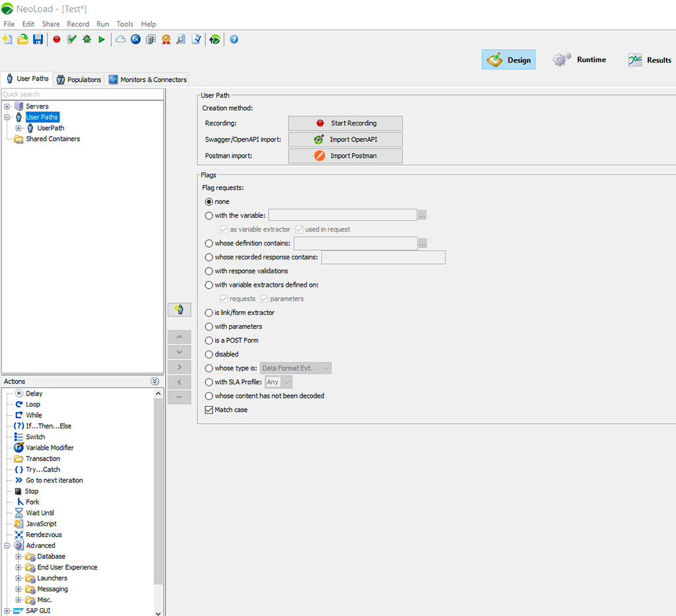Click the check User Path validation icon
The height and width of the screenshot is (616, 676).
(71, 40)
